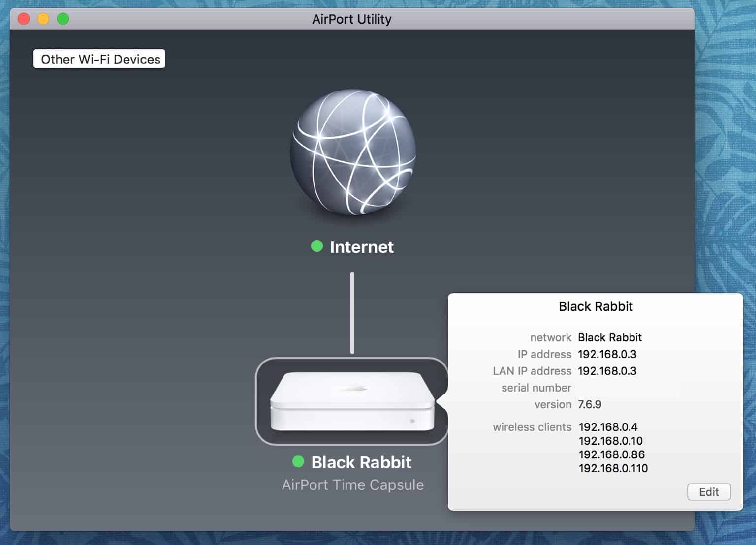Select wireless client 192.168.0.86
This screenshot has height=545, width=756.
611,454
